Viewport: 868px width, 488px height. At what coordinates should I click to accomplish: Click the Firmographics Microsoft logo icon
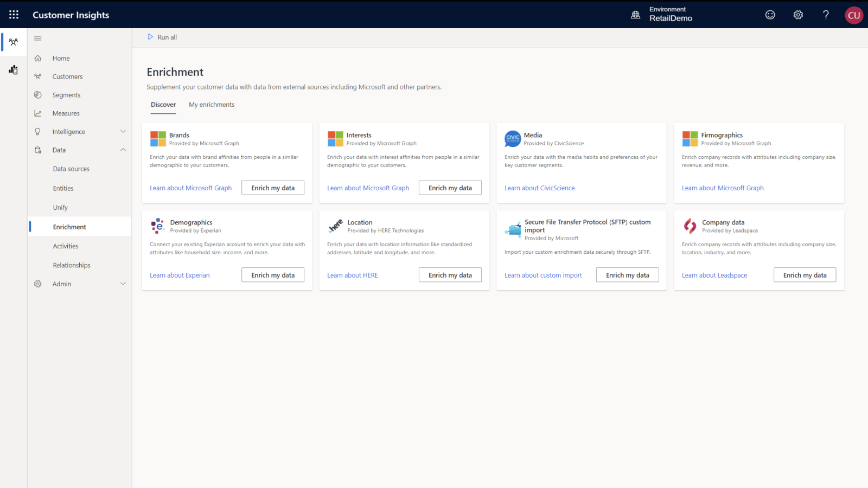tap(690, 139)
